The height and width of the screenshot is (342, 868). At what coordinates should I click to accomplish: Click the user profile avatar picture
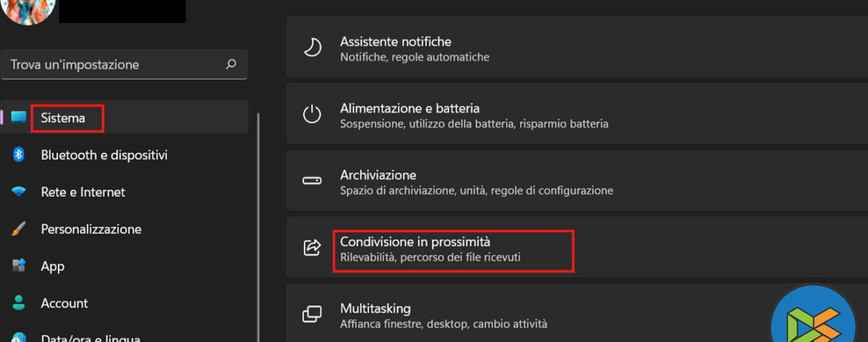pyautogui.click(x=28, y=10)
